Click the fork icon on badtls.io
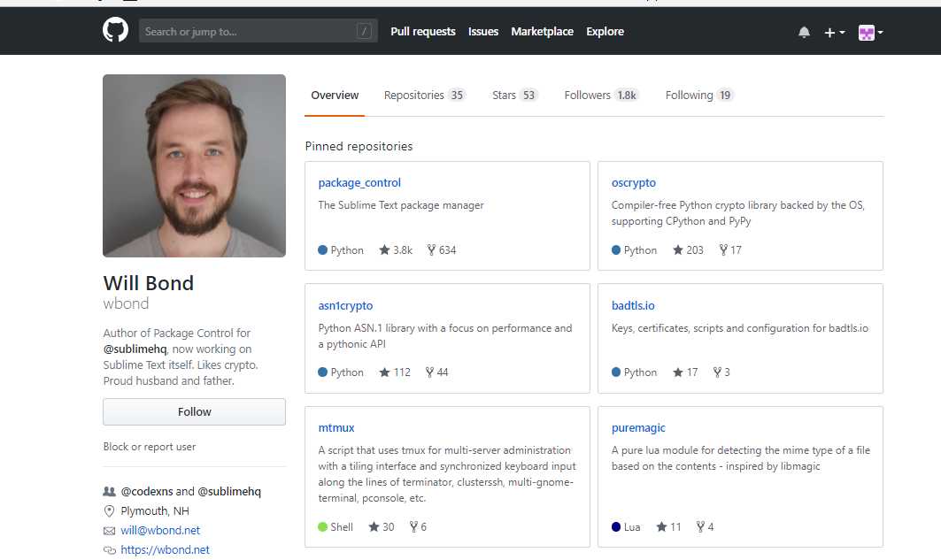The width and height of the screenshot is (941, 560). [x=717, y=372]
